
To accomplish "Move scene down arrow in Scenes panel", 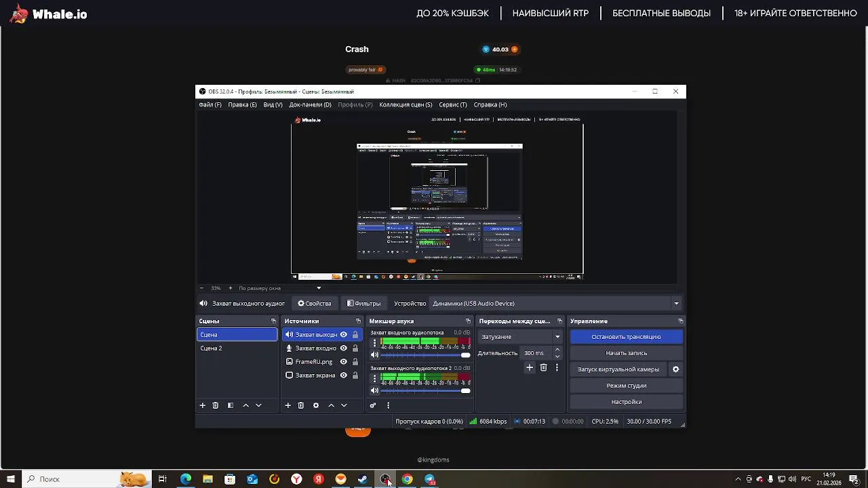I will point(258,405).
